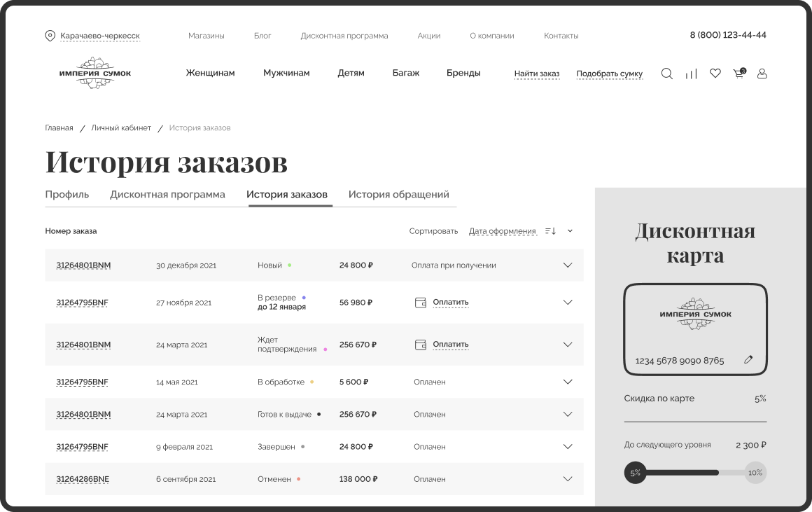812x512 pixels.
Task: Click the user account profile icon
Action: (762, 74)
